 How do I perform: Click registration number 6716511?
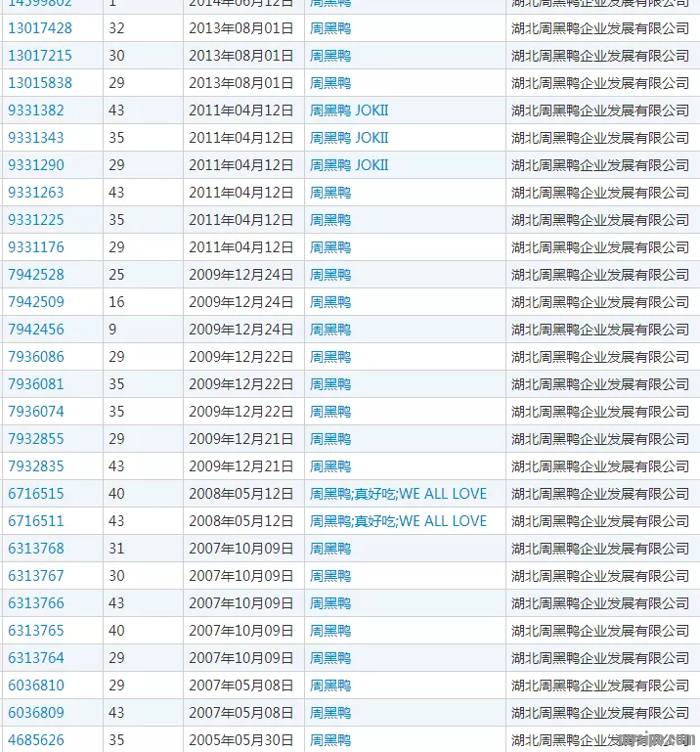point(36,521)
